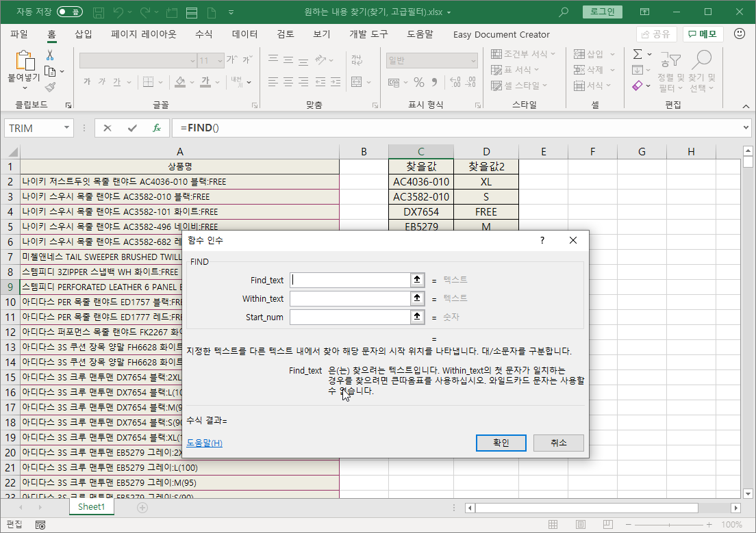Add a new sheet with plus icon
The width and height of the screenshot is (756, 533).
pyautogui.click(x=142, y=507)
